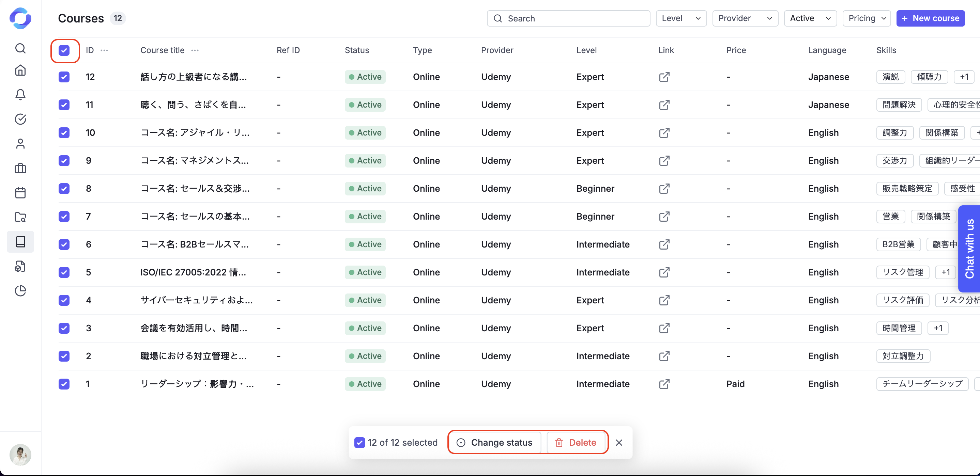Image resolution: width=980 pixels, height=476 pixels.
Task: Open the Provider filter dropdown
Action: pyautogui.click(x=745, y=18)
